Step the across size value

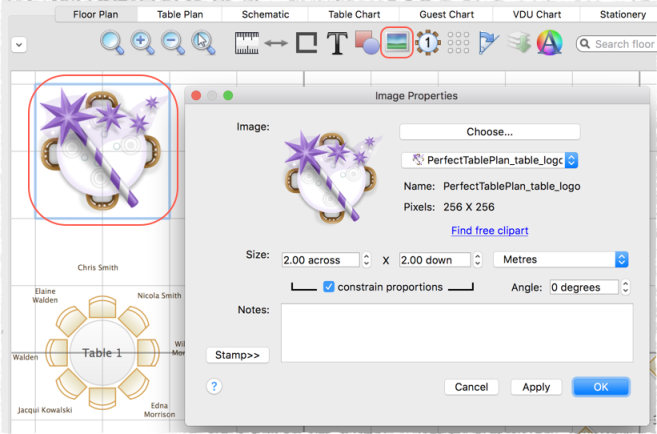(366, 260)
